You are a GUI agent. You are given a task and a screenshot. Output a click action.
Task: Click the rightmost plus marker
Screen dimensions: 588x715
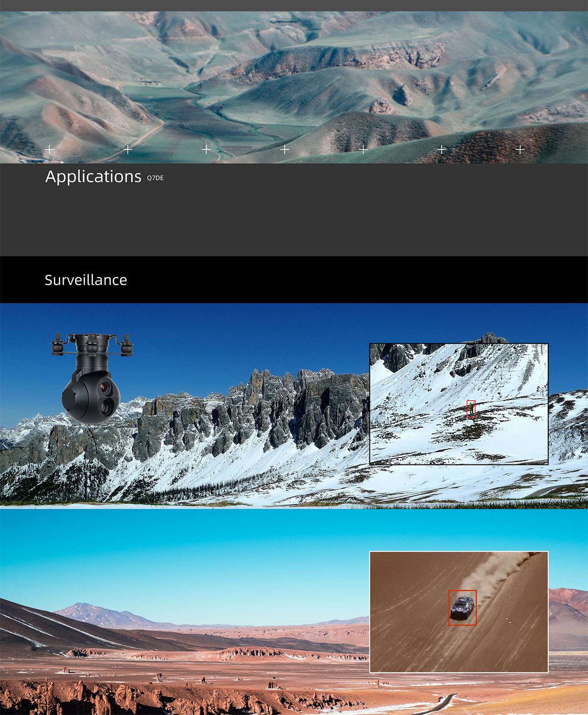(x=520, y=149)
